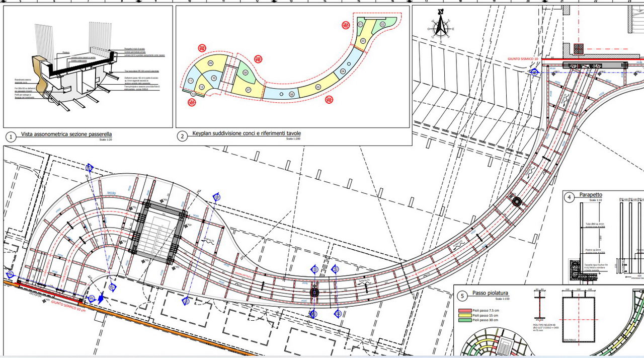Click the 'Scala 1:200' scale label

294,138
